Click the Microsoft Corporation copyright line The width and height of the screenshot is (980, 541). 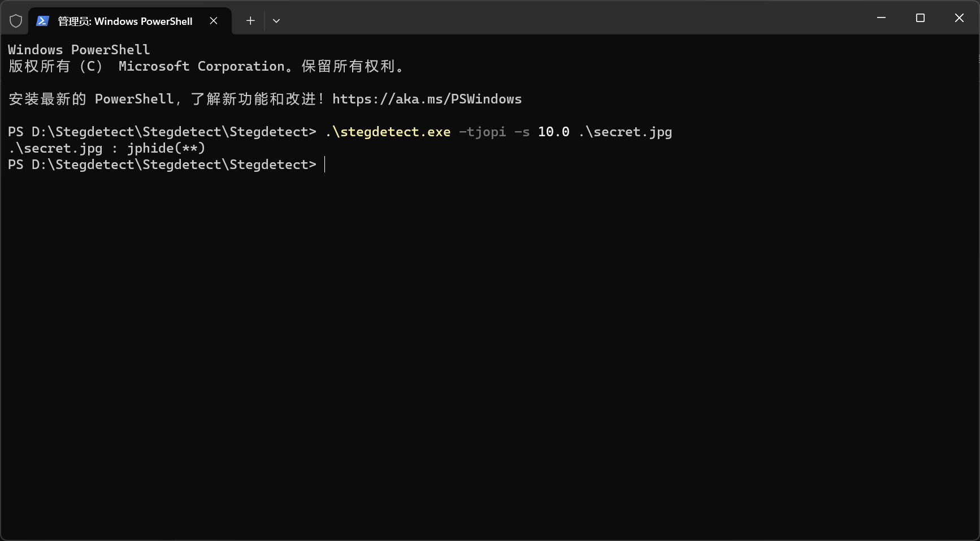click(x=207, y=66)
